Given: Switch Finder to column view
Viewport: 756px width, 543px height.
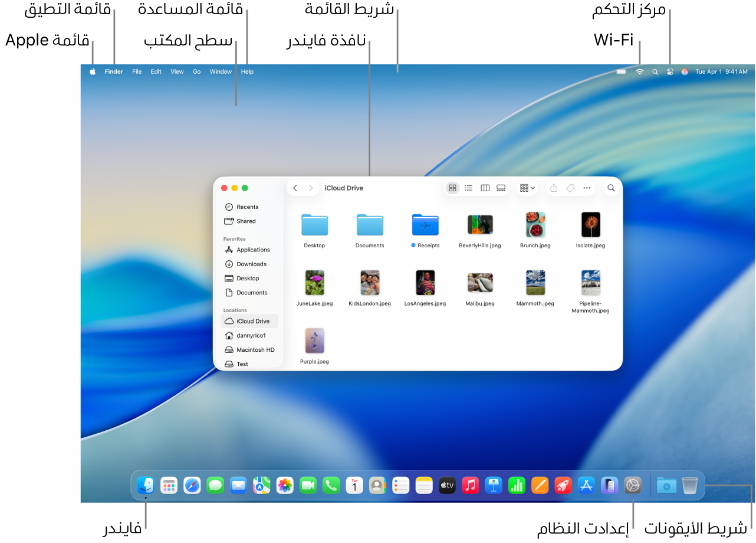Looking at the screenshot, I should click(x=485, y=188).
